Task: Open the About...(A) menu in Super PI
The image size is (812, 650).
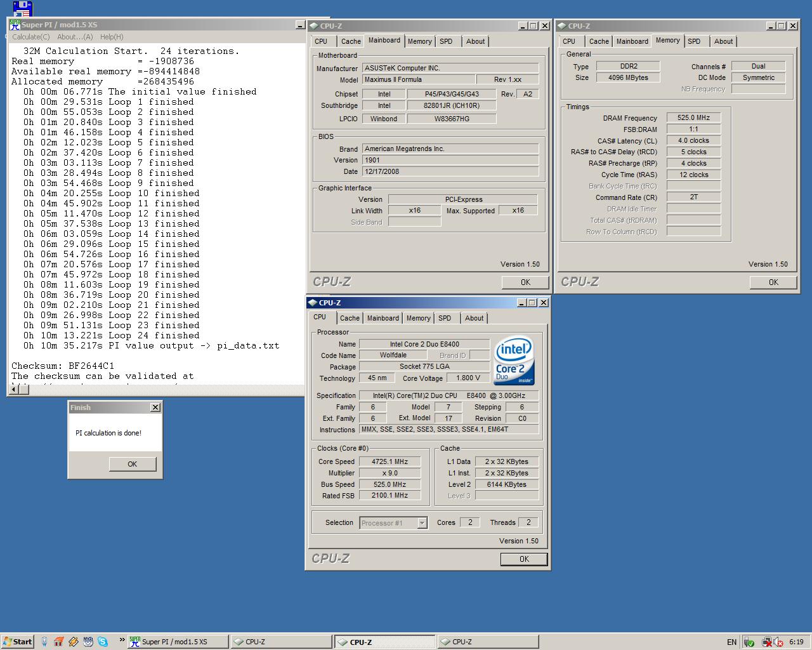Action: [x=75, y=37]
